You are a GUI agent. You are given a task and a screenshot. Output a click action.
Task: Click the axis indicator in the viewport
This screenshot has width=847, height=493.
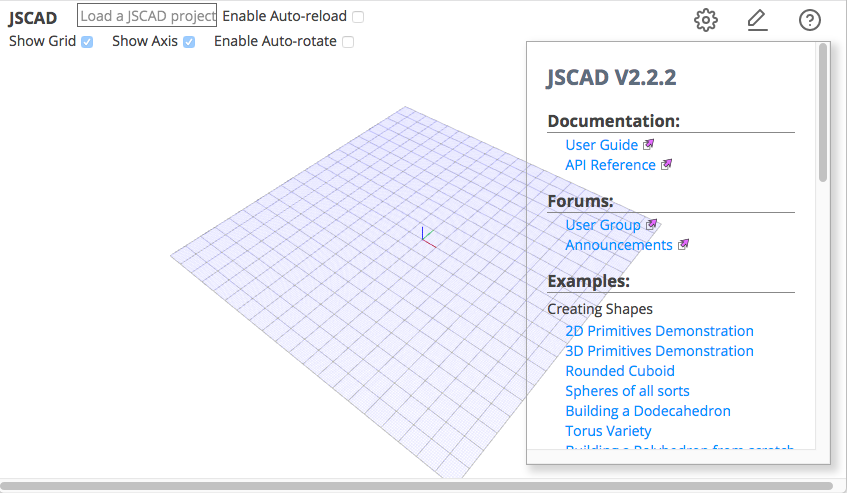point(425,238)
